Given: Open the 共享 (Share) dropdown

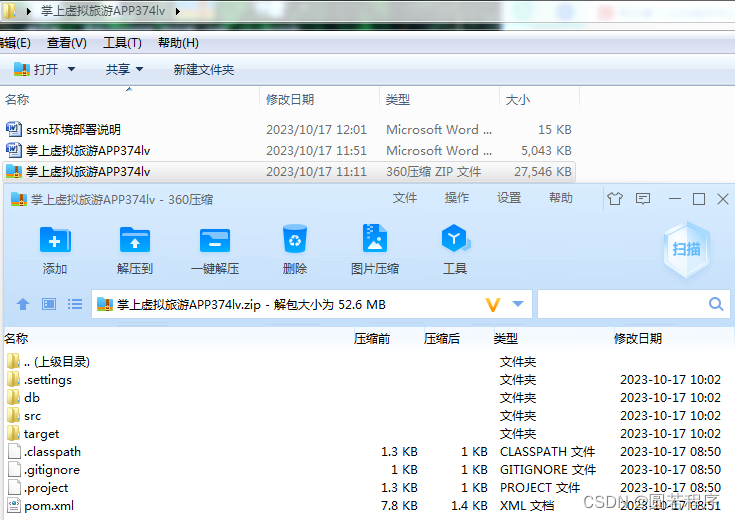Looking at the screenshot, I should [x=124, y=69].
